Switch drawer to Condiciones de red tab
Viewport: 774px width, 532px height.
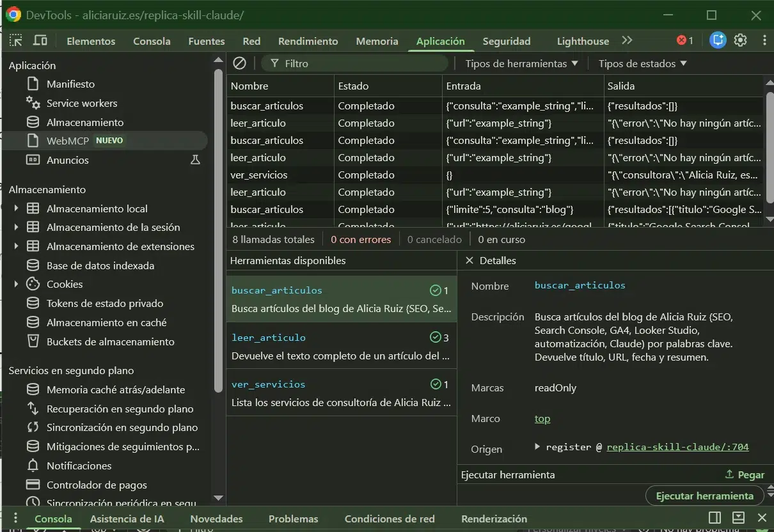point(390,519)
